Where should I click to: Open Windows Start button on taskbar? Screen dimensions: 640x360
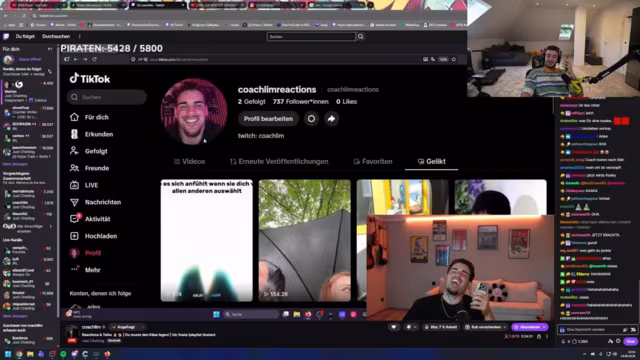click(8, 354)
